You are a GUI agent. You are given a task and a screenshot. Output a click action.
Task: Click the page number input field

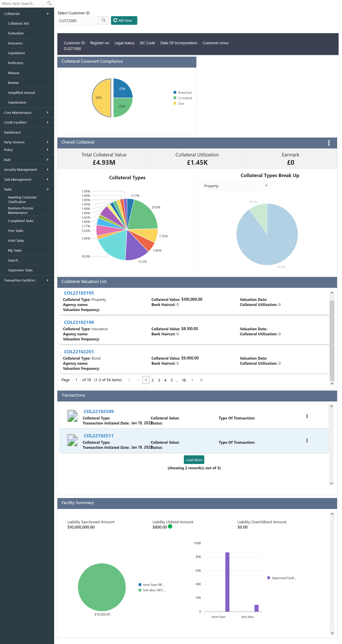(76, 380)
